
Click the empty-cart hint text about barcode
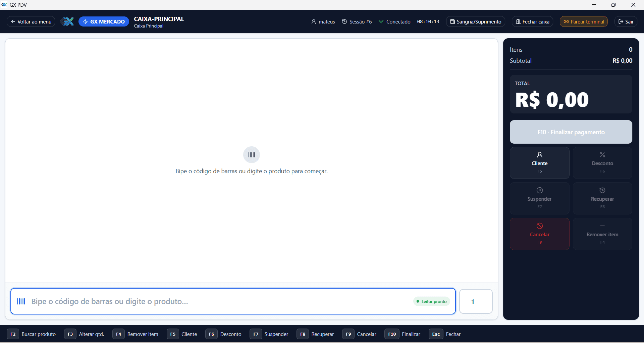[252, 171]
